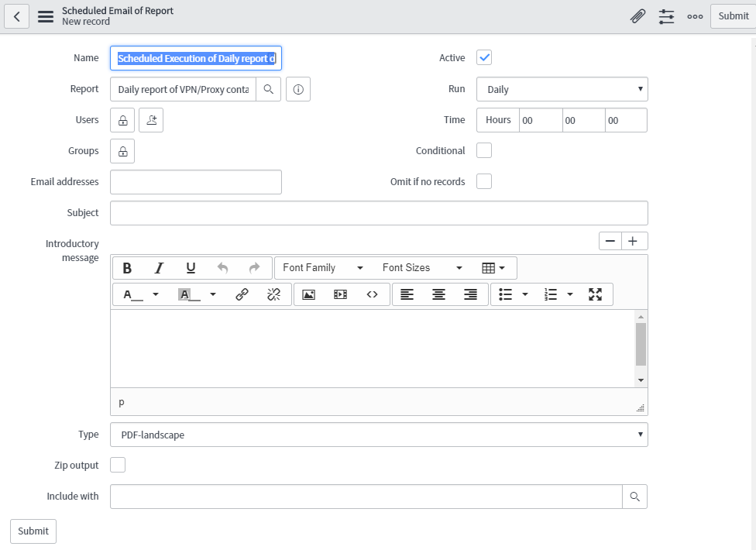
Task: View report info via the info icon
Action: (x=297, y=89)
